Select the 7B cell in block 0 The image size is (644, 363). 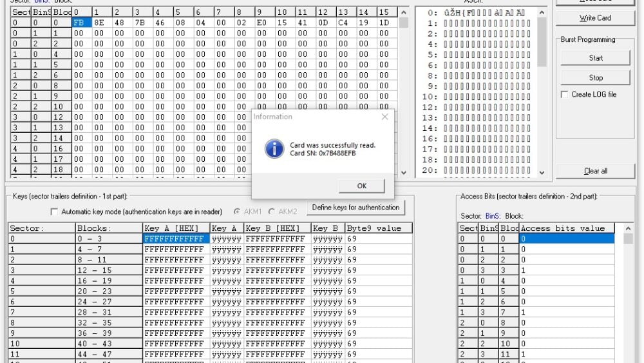point(143,23)
